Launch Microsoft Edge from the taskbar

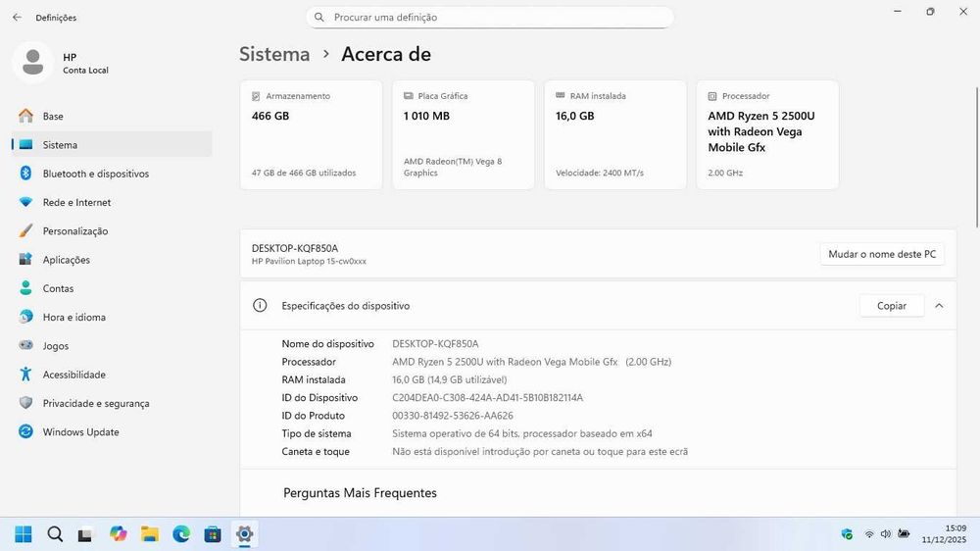click(x=181, y=534)
